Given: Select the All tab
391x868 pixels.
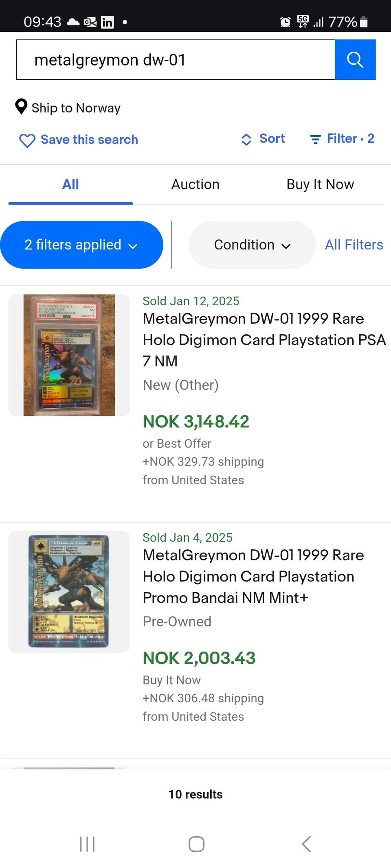Looking at the screenshot, I should [70, 184].
